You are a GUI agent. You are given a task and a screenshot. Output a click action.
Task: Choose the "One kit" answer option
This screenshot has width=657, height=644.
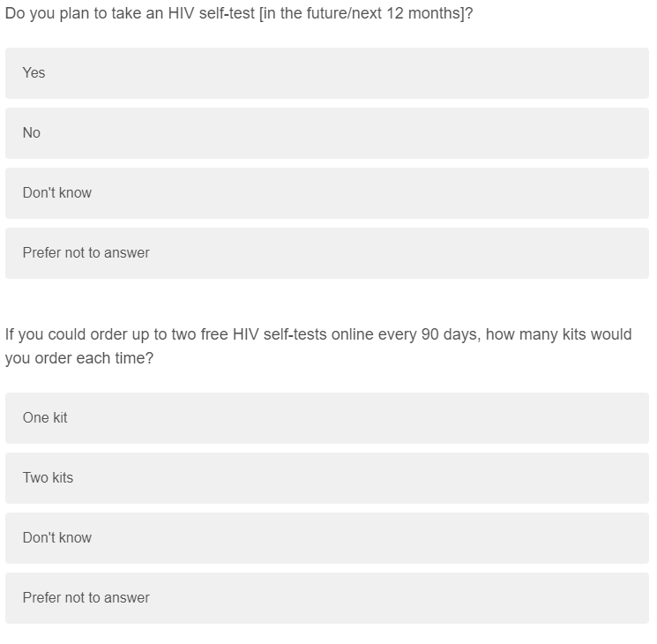326,418
